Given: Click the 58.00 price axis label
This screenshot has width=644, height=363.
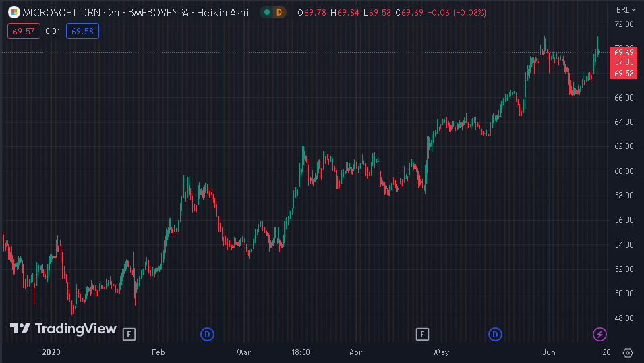Looking at the screenshot, I should (x=624, y=196).
